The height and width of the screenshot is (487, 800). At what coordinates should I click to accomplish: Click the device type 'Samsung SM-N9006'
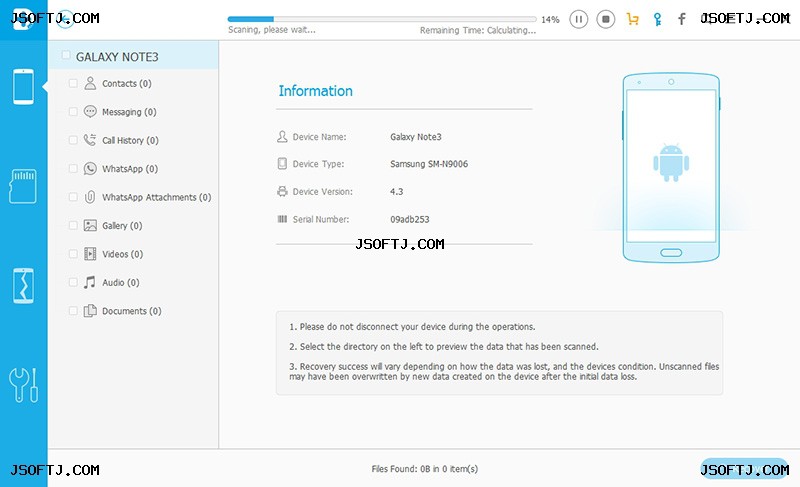[x=429, y=164]
